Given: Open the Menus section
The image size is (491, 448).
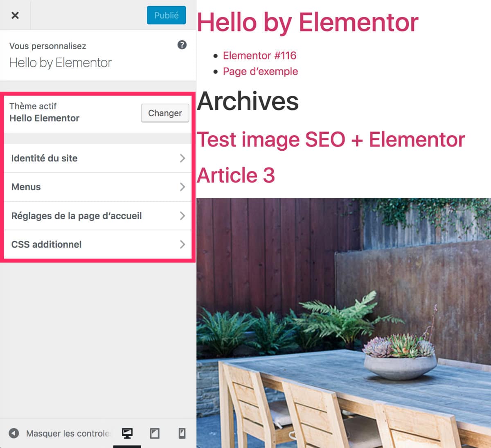Looking at the screenshot, I should 26,187.
